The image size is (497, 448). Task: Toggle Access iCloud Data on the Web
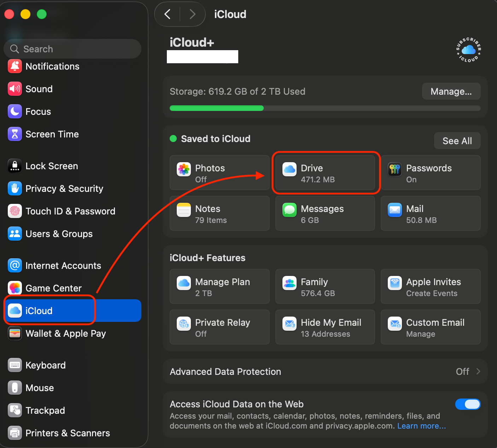click(x=468, y=404)
